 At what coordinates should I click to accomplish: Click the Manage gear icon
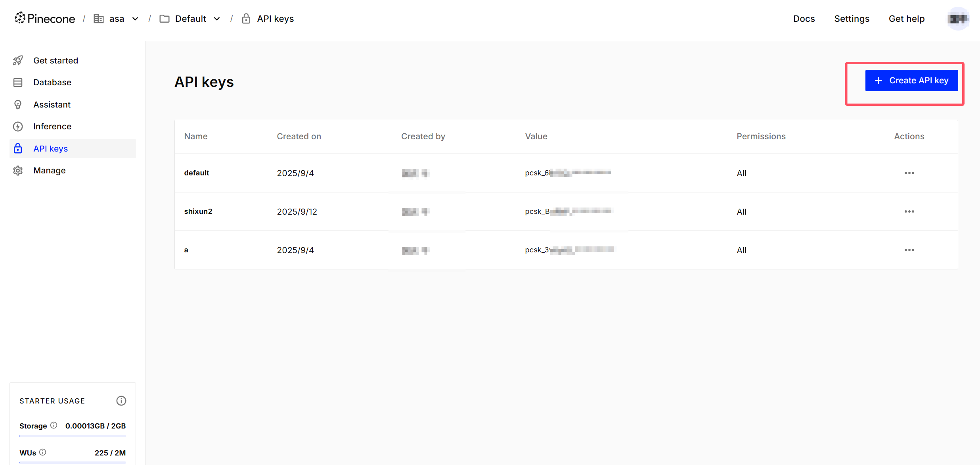(x=18, y=171)
